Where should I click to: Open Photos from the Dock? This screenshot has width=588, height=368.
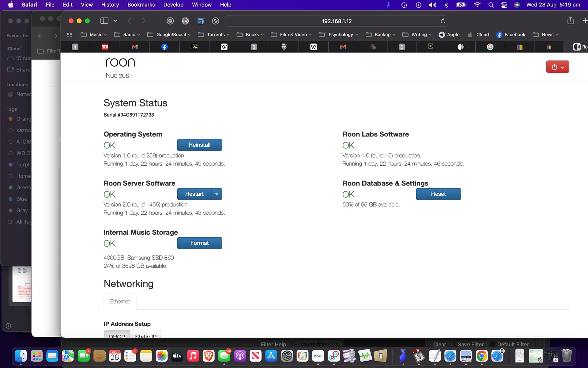(x=161, y=356)
